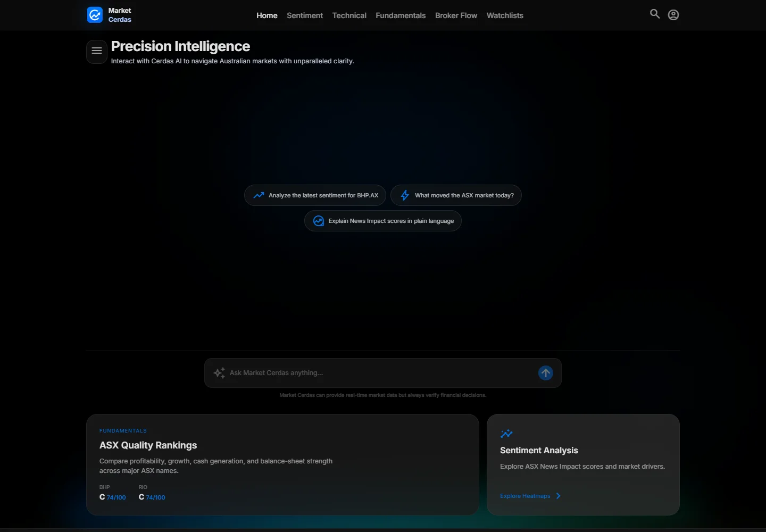Open the Watchlists nav item
The image size is (766, 532).
505,15
